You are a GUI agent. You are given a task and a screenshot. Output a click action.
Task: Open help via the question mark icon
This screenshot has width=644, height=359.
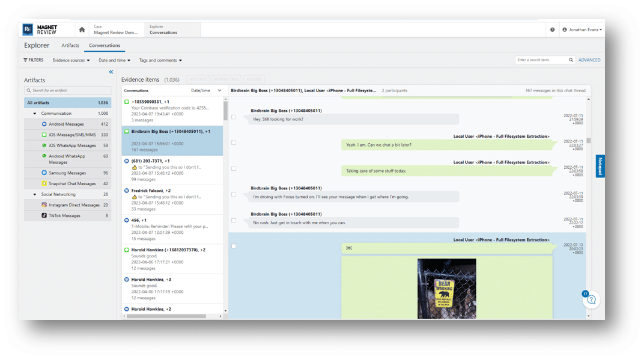pyautogui.click(x=552, y=29)
